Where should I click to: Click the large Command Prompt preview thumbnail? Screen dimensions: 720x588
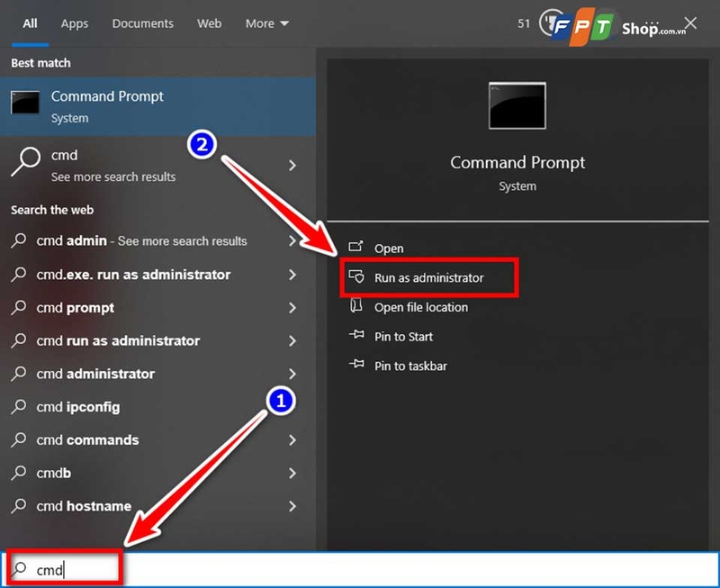click(x=517, y=105)
